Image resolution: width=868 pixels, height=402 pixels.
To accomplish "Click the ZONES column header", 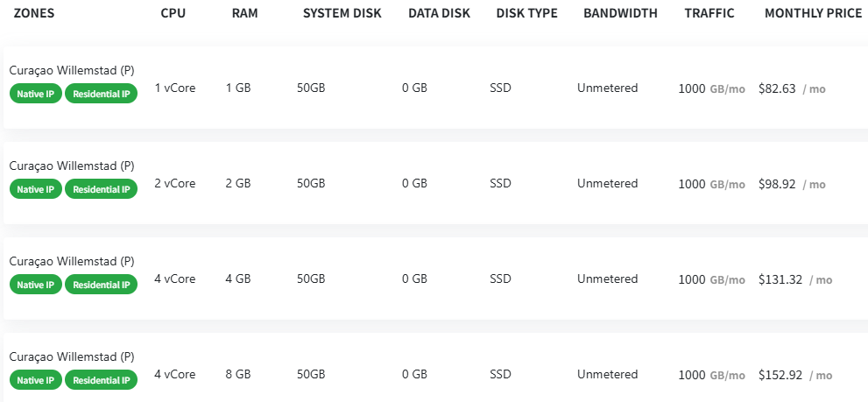I will click(x=34, y=13).
